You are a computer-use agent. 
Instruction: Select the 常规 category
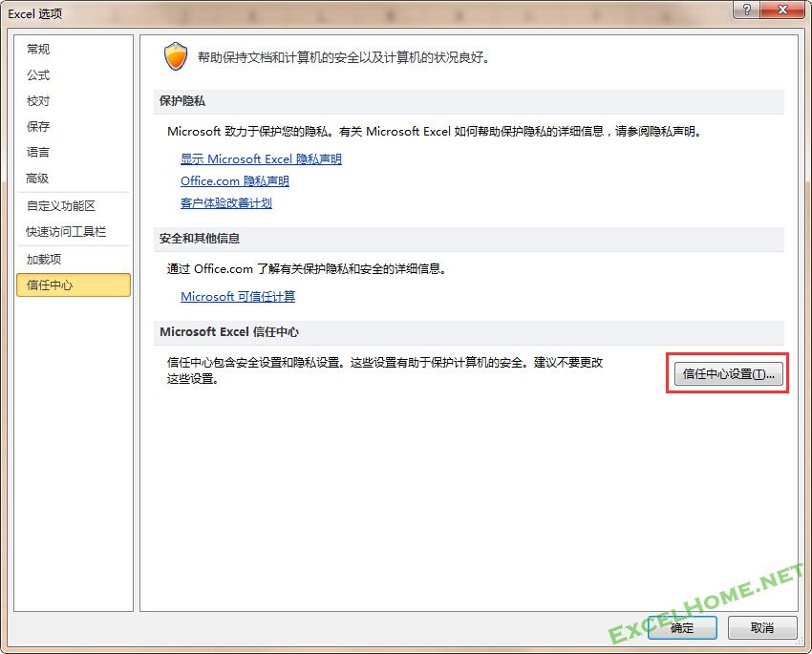tap(39, 50)
